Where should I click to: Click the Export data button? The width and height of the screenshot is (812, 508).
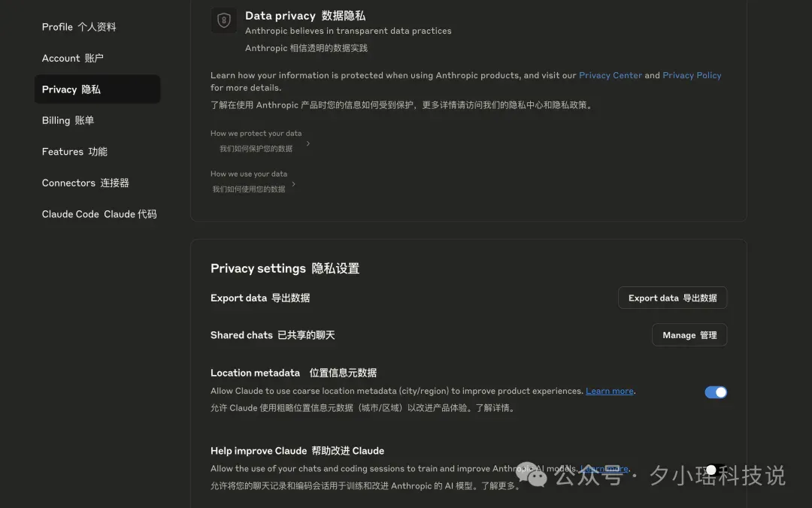[x=672, y=298]
